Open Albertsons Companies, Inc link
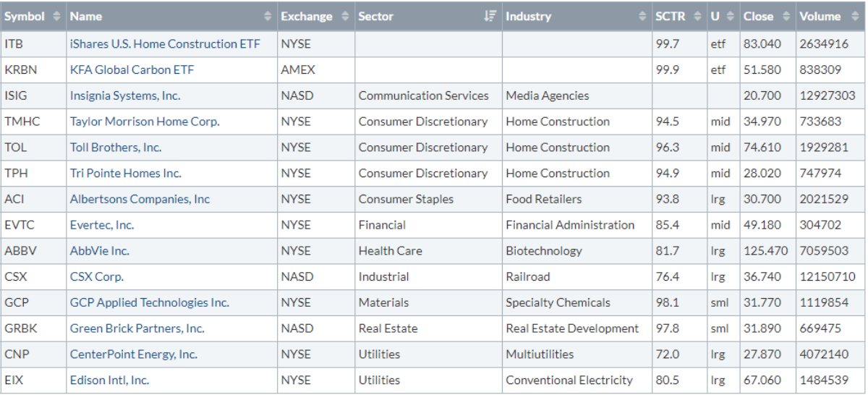 pos(140,199)
